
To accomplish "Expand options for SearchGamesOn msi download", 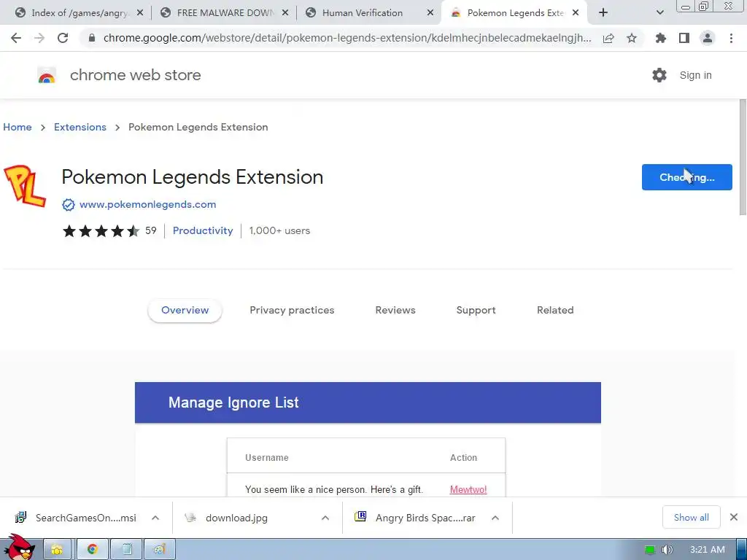I will click(x=155, y=518).
